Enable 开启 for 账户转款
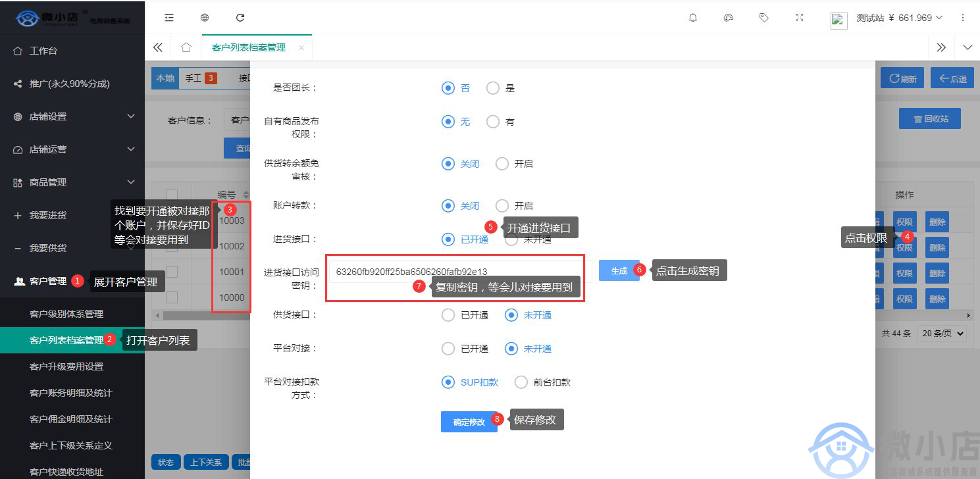Screen dimensions: 980x479 502,206
